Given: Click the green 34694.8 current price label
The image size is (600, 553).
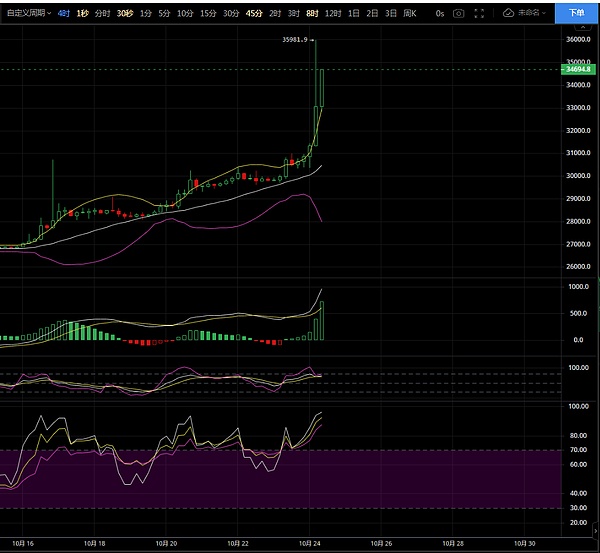Looking at the screenshot, I should click(578, 69).
